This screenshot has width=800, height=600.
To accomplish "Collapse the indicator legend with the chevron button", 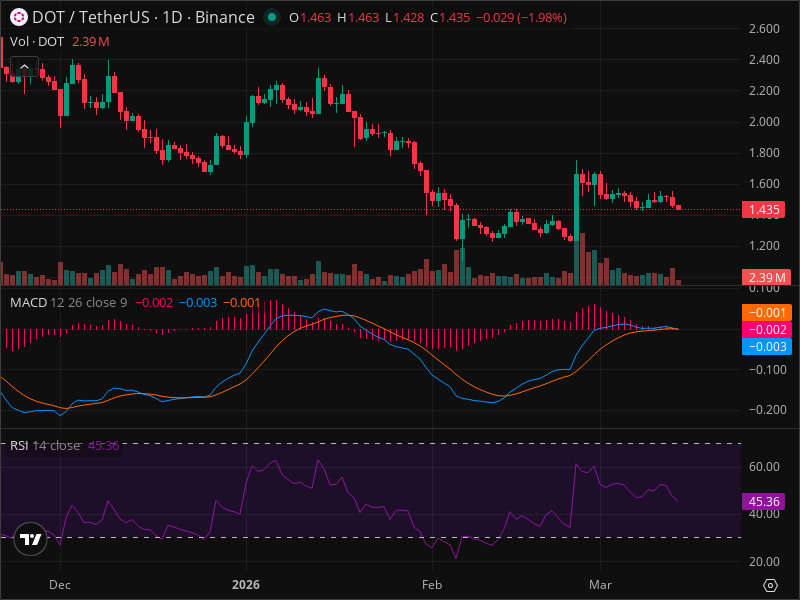I will click(24, 67).
